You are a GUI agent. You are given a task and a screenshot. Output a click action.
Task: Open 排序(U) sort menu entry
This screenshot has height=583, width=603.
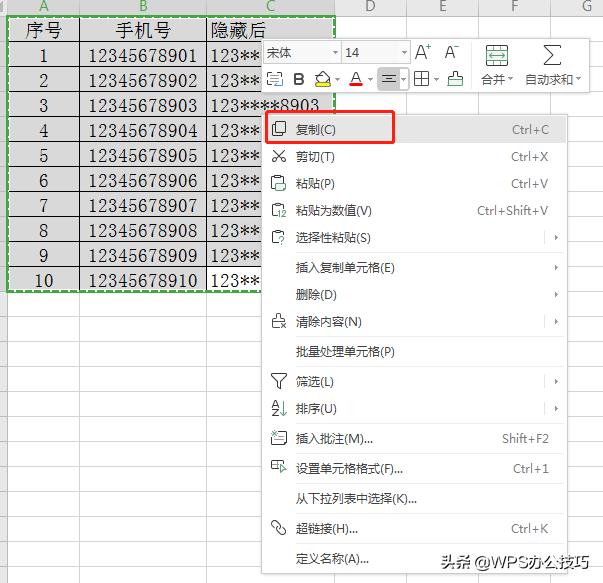[x=415, y=408]
